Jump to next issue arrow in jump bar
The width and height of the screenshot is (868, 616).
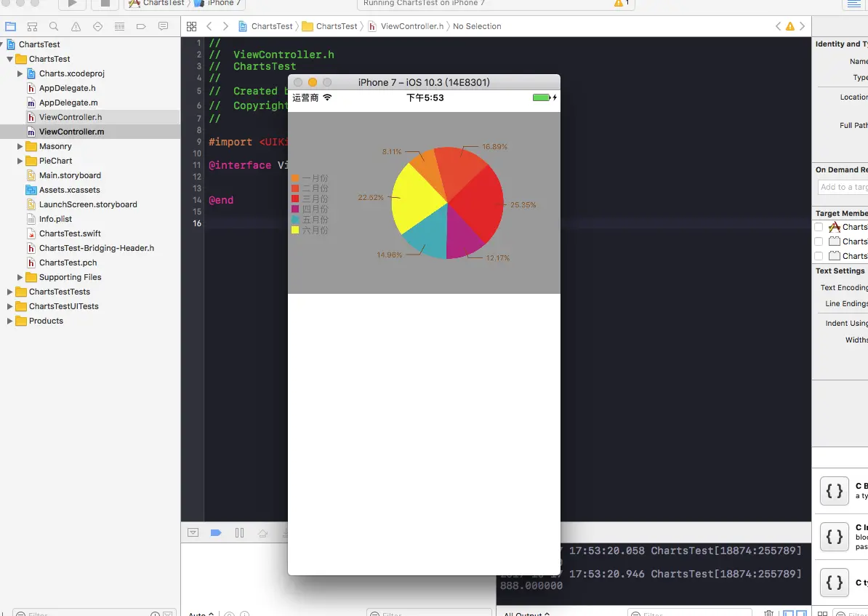click(x=802, y=26)
